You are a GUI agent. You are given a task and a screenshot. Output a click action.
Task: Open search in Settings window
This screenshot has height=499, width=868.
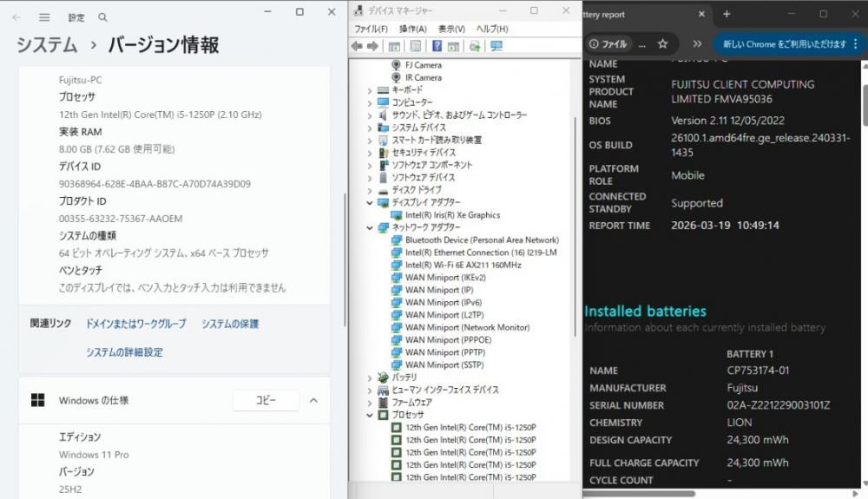[102, 17]
